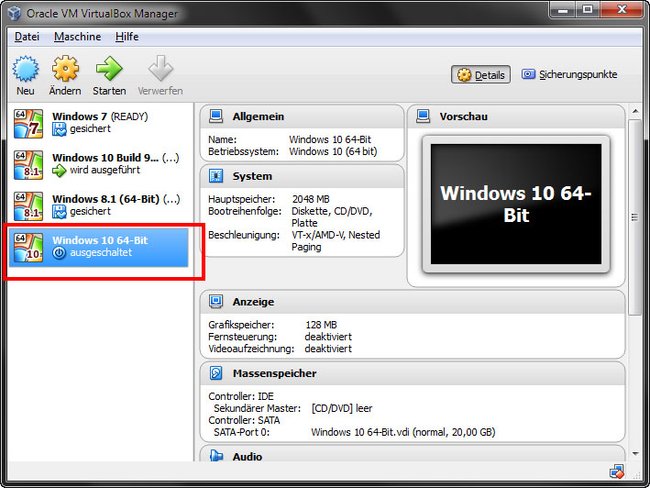Click the Beschleunigung label
Screen dimensions: 650x488
click(244, 235)
